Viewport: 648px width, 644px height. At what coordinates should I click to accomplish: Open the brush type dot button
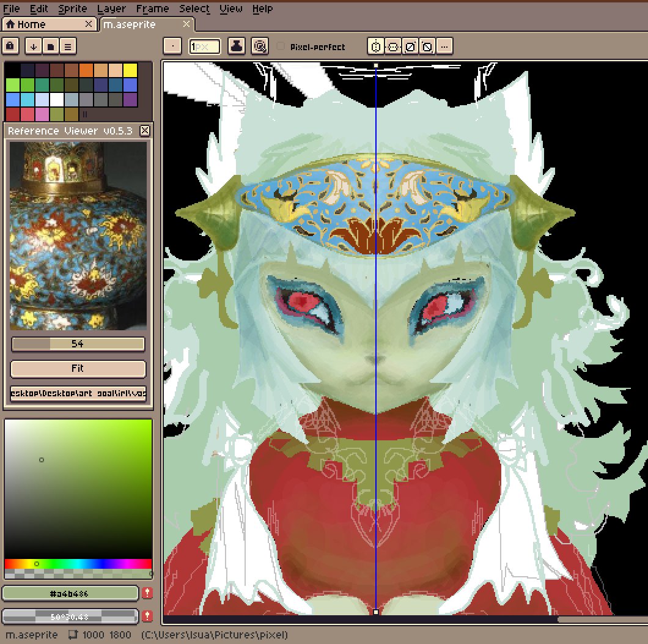[172, 46]
